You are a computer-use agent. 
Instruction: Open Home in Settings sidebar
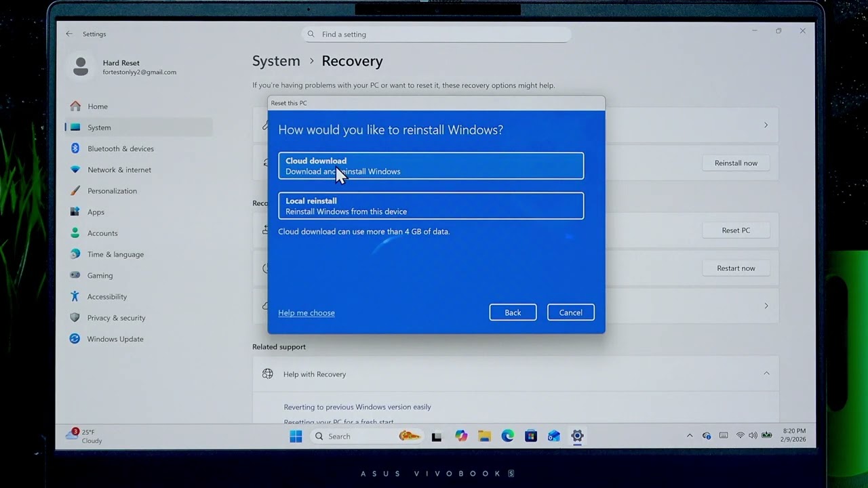click(x=139, y=106)
